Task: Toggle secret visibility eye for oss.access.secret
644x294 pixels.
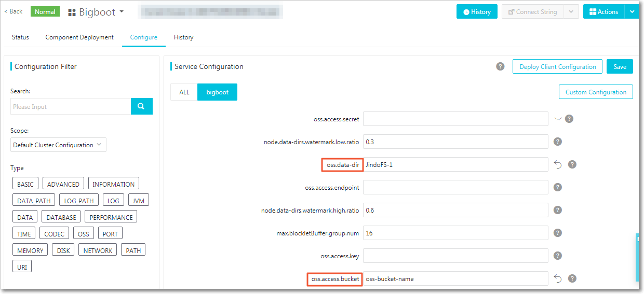Action: coord(558,119)
